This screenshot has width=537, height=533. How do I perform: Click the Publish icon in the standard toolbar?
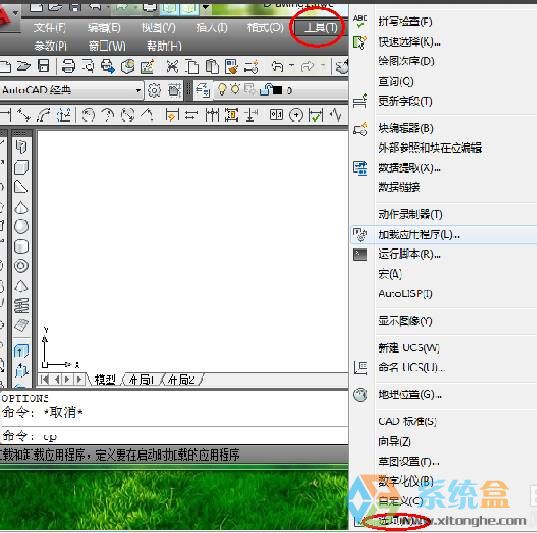108,66
